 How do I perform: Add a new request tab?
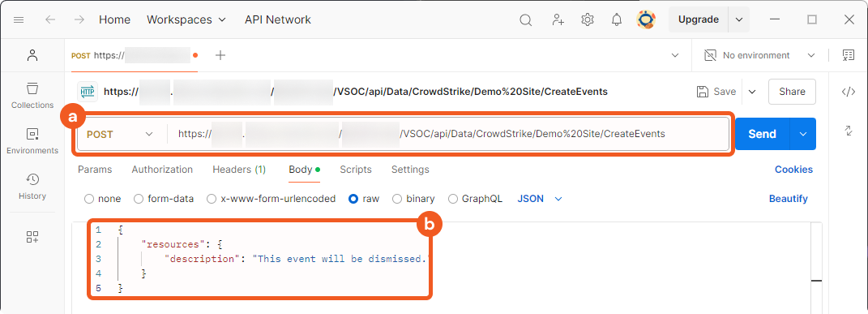click(220, 55)
